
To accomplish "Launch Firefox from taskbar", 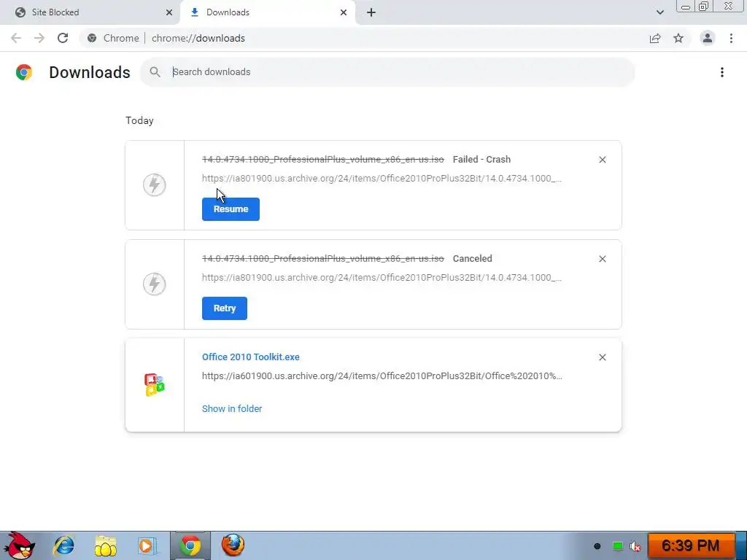I will tap(233, 545).
